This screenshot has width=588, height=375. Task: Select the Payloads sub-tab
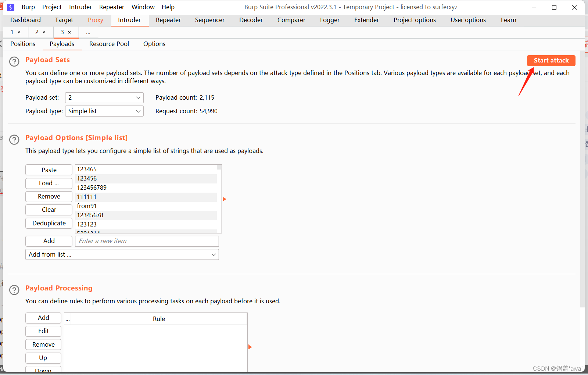(62, 44)
